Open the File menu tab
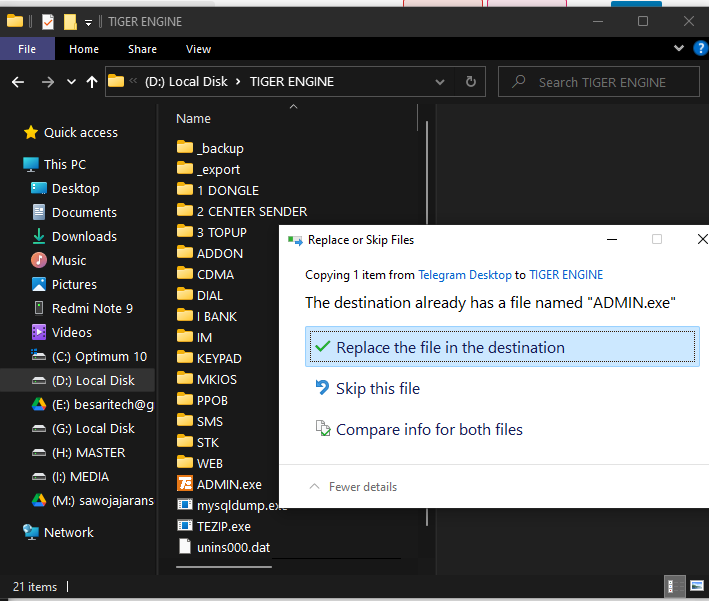This screenshot has height=601, width=709. (x=27, y=49)
